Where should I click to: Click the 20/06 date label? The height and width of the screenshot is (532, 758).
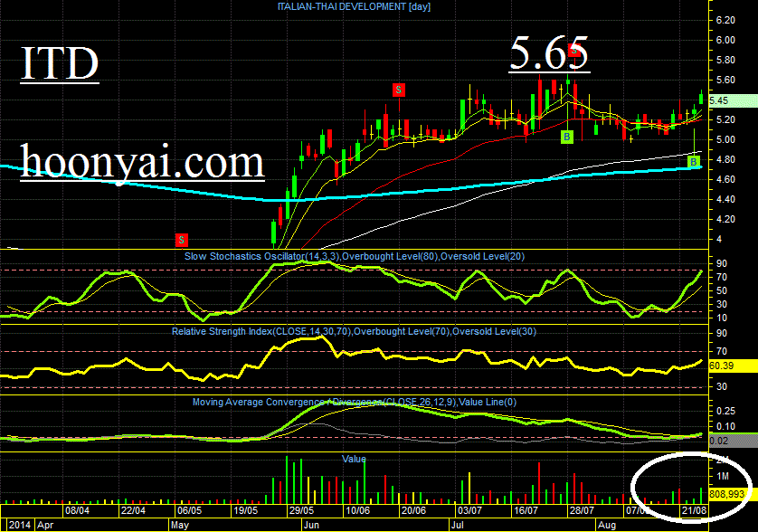coord(413,510)
